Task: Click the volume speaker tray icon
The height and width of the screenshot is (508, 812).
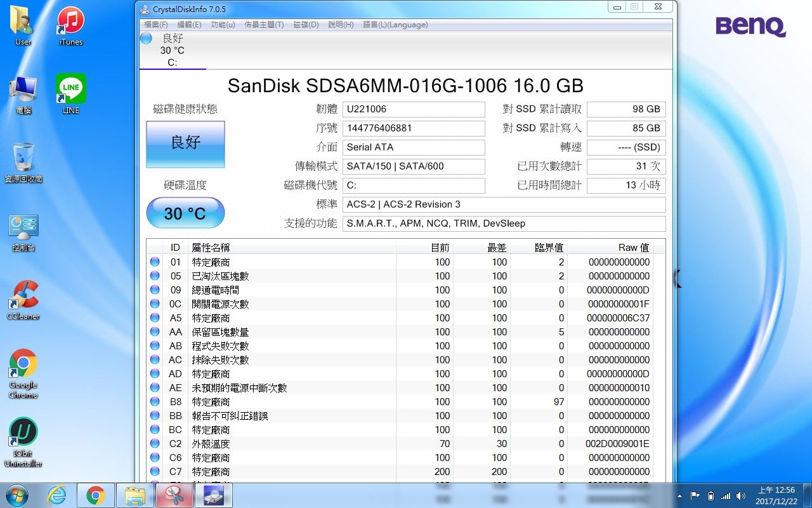Action: [x=740, y=496]
